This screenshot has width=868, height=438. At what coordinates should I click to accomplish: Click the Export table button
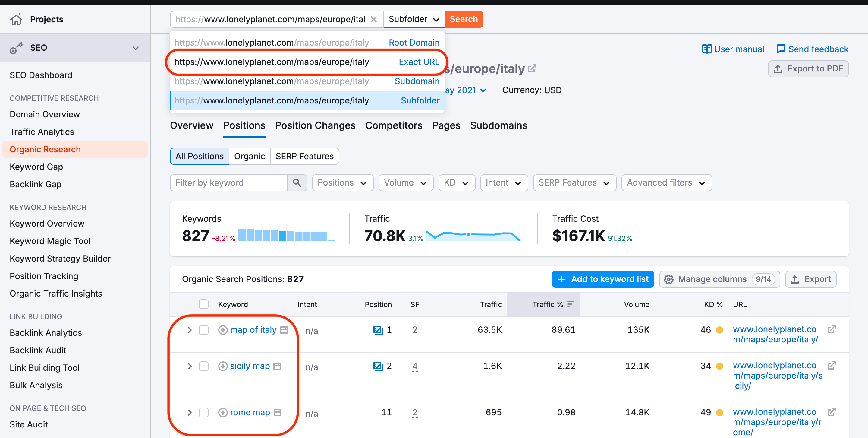(811, 279)
